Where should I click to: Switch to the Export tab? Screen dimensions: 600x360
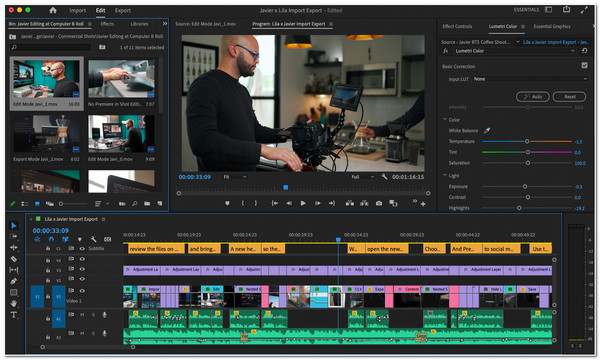(x=123, y=10)
